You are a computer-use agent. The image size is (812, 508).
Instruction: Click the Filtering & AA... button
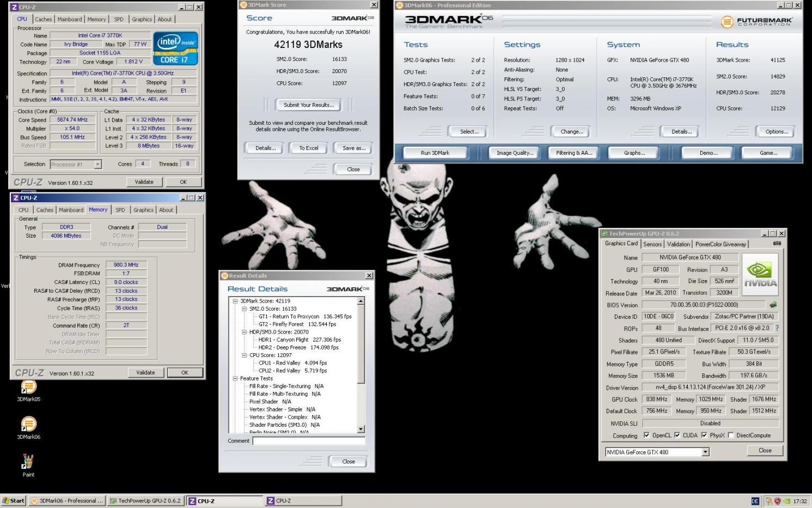pos(574,153)
